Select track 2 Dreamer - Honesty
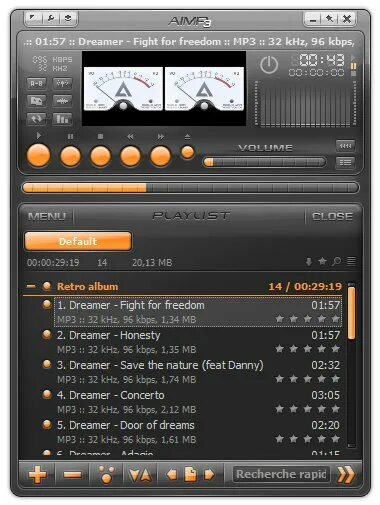Screen dimensions: 380x505 pyautogui.click(x=198, y=342)
